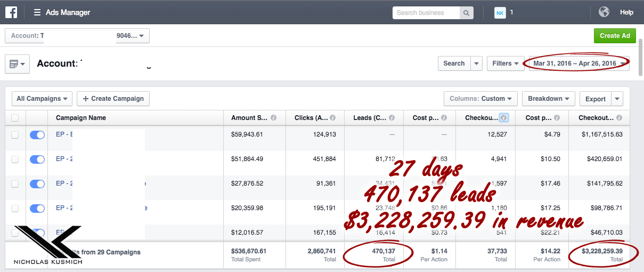Viewport: 644px width, 272px height.
Task: Tick the select-all campaigns checkbox
Action: [x=15, y=118]
